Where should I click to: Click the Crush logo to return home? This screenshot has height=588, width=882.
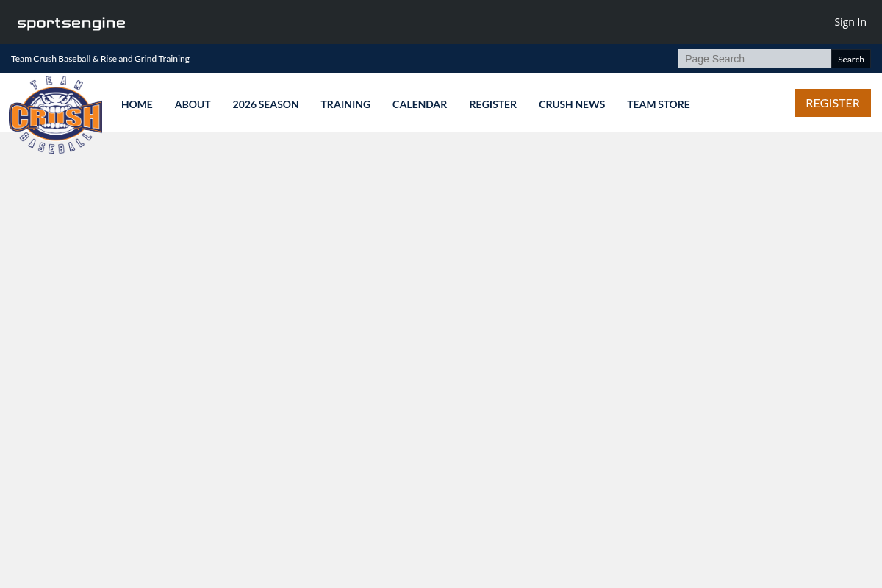[55, 114]
